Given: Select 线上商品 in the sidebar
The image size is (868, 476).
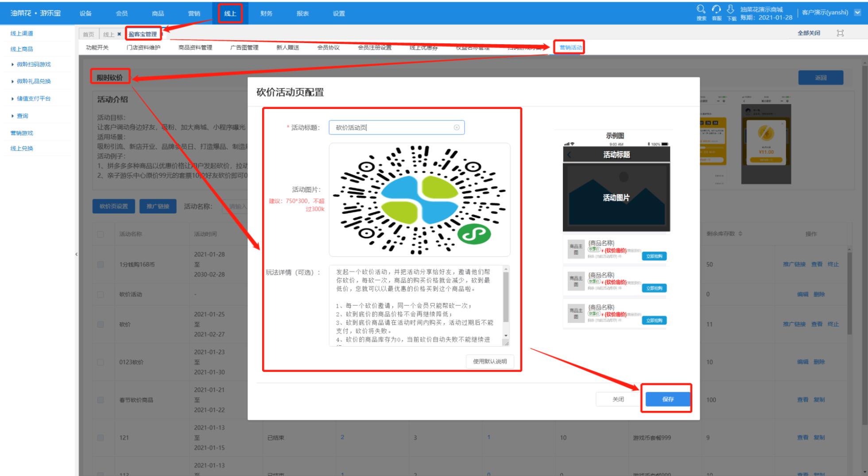Looking at the screenshot, I should click(x=22, y=49).
